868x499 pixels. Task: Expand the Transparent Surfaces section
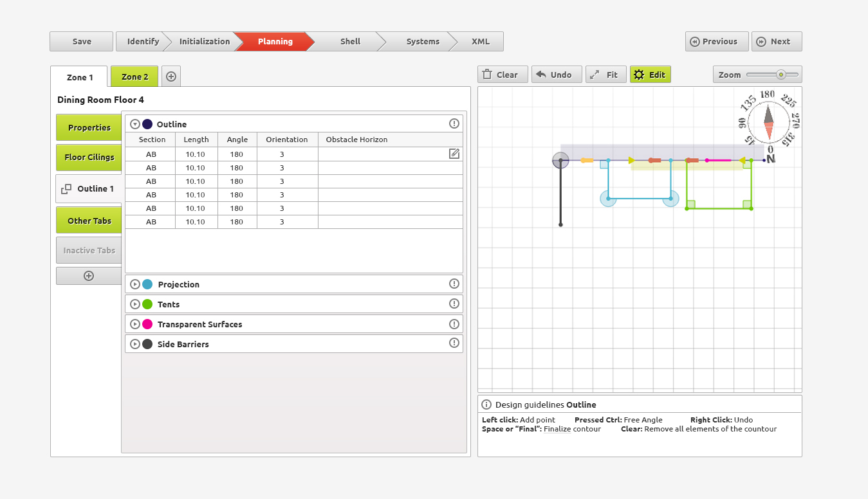coord(135,324)
